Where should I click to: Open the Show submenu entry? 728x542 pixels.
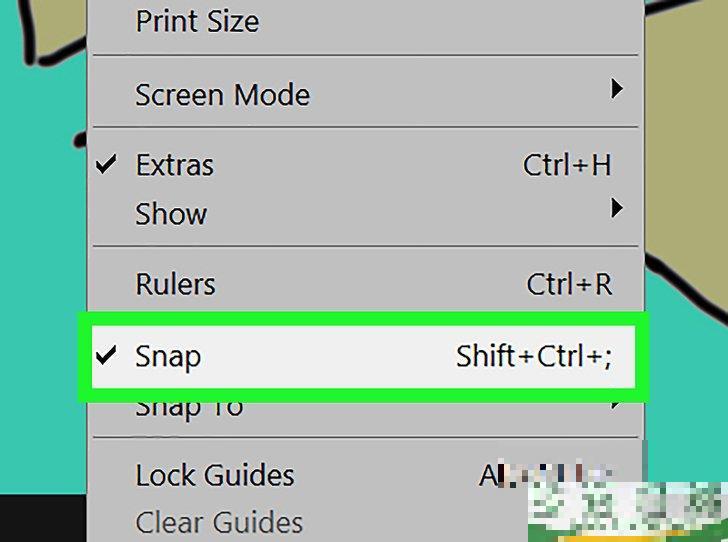[x=171, y=213]
